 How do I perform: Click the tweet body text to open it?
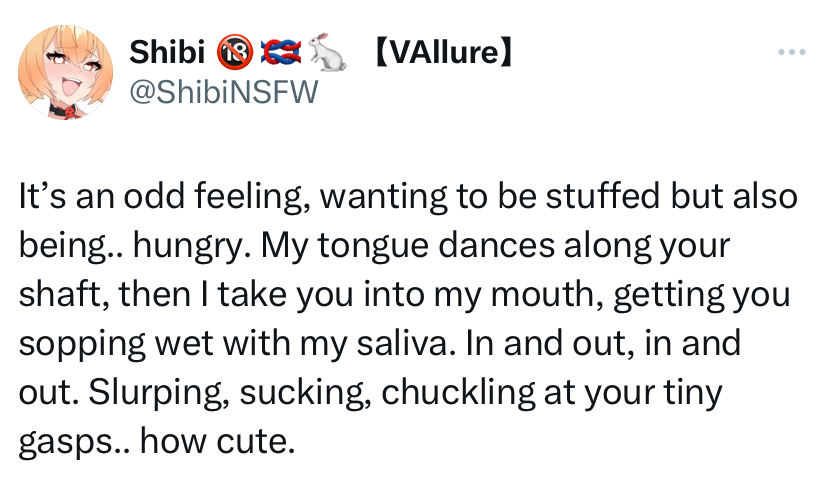[400, 318]
